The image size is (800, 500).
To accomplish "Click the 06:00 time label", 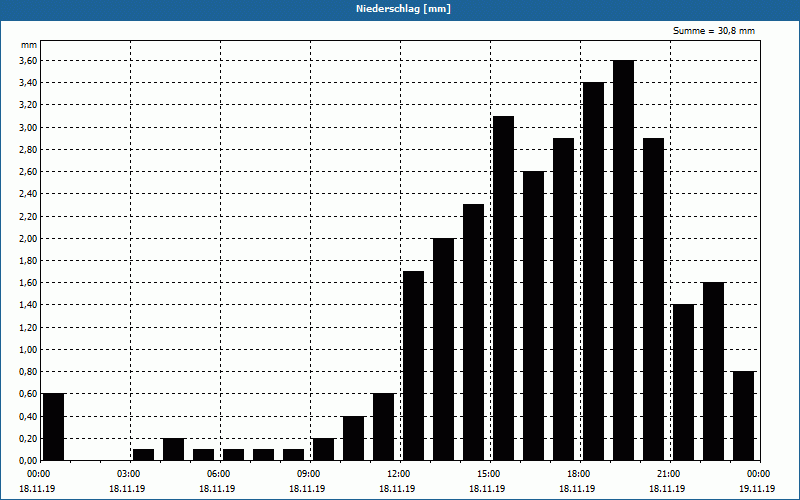I will [220, 474].
